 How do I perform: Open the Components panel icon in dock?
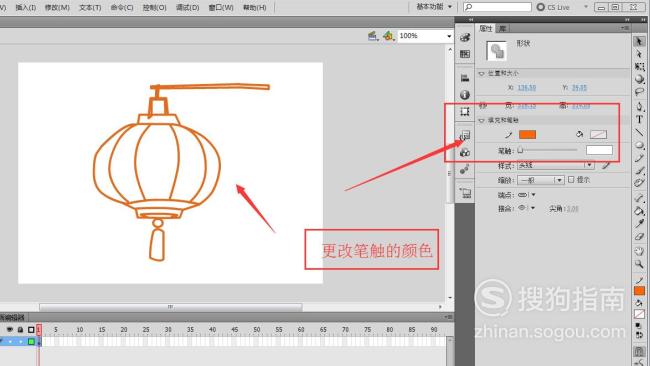[465, 152]
